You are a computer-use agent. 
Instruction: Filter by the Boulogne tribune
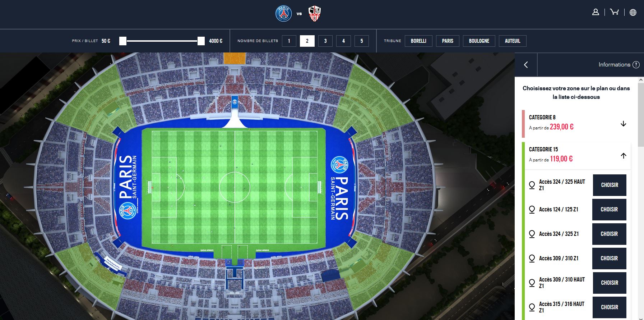[x=479, y=41]
